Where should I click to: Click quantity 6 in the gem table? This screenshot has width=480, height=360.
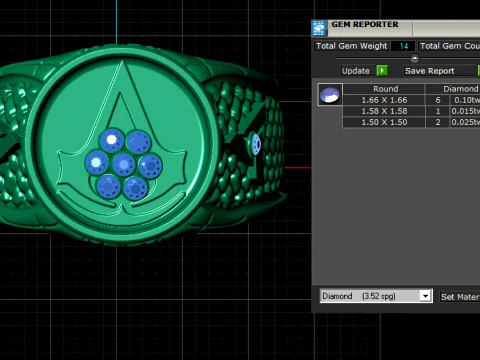[x=438, y=100]
